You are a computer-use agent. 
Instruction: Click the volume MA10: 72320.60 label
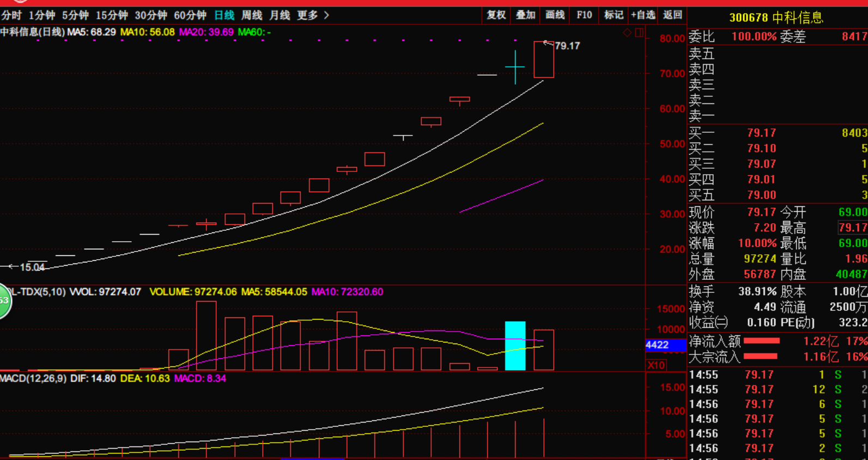[x=348, y=292]
